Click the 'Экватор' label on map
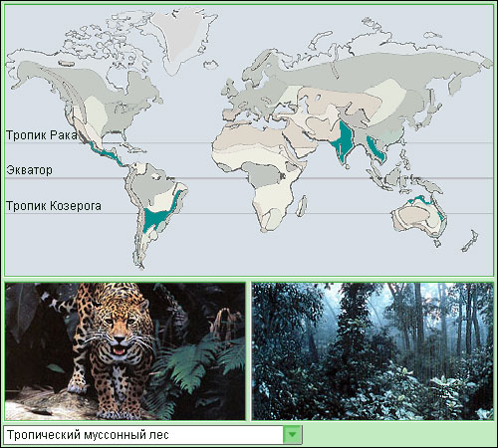The image size is (498, 448). pos(29,170)
